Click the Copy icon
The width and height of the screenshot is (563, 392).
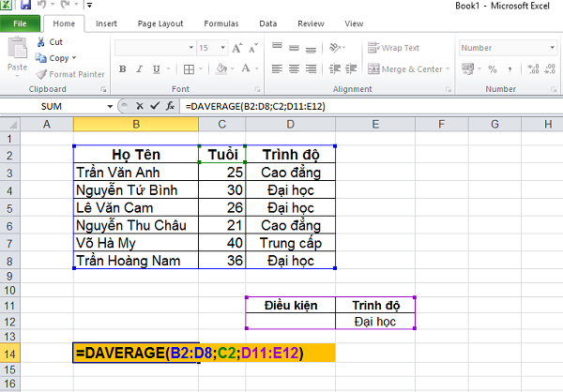click(41, 58)
